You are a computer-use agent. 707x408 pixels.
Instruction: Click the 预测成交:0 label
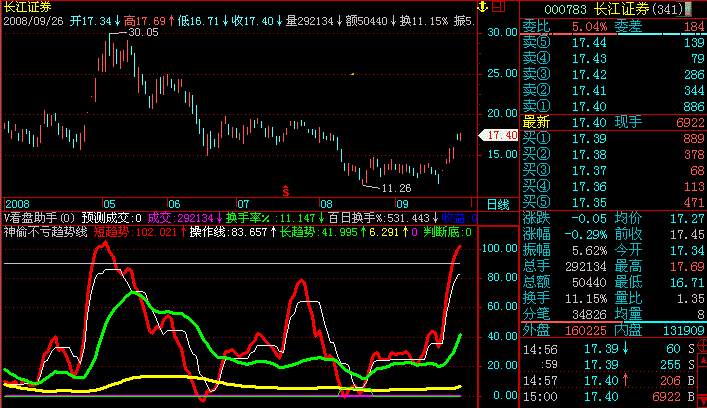tap(111, 218)
